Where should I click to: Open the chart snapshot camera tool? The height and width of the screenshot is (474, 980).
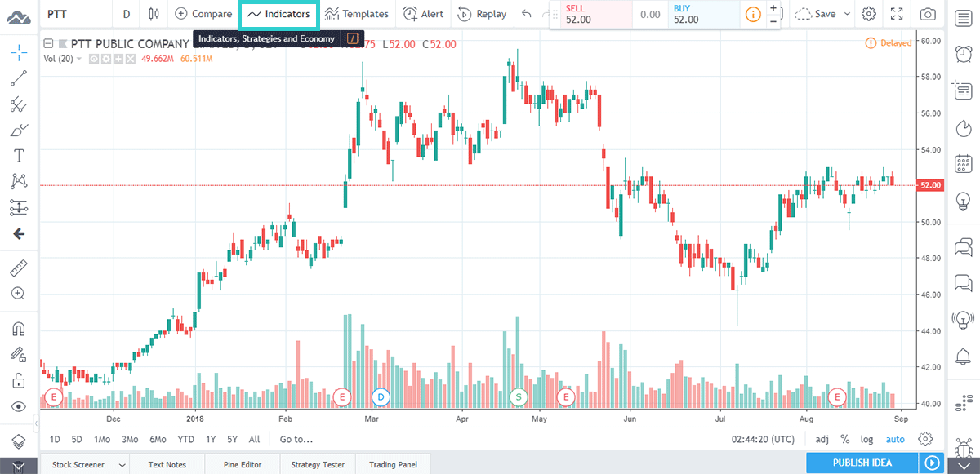pos(927,14)
